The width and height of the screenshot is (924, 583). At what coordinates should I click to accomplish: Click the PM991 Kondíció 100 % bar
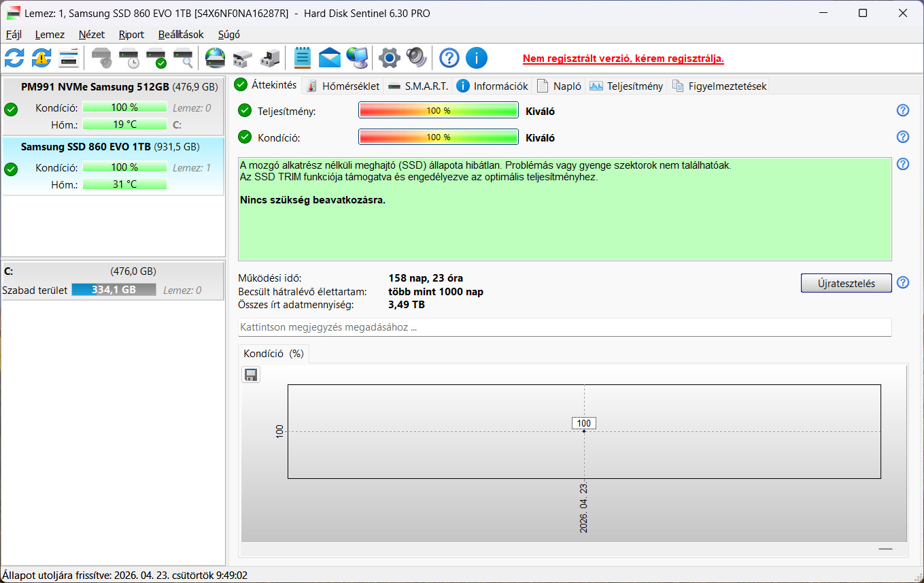[x=124, y=107]
